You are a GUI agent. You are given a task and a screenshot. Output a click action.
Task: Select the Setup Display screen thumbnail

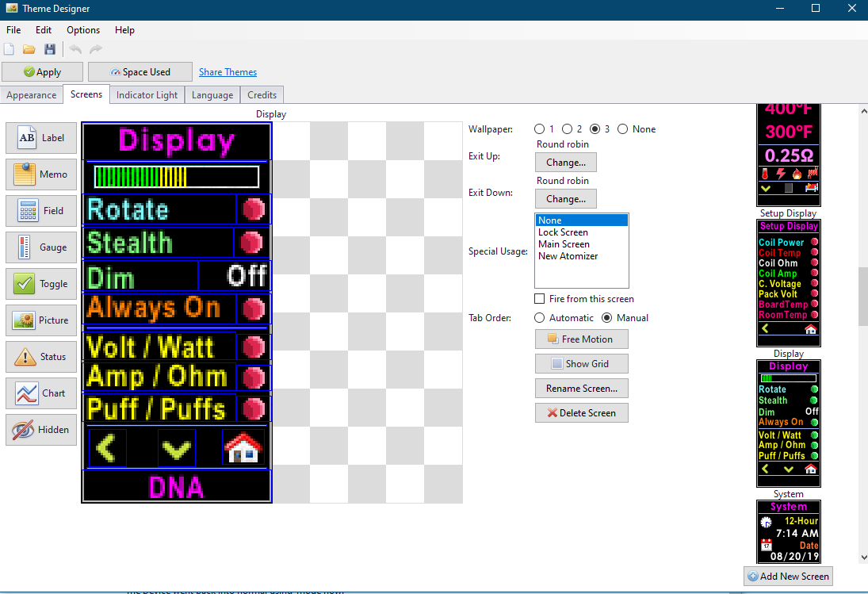pos(788,282)
